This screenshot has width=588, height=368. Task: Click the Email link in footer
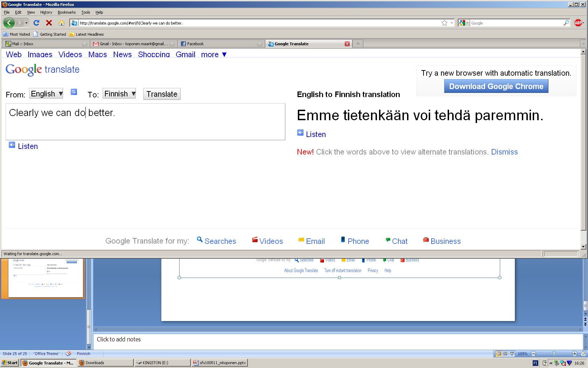coord(315,241)
